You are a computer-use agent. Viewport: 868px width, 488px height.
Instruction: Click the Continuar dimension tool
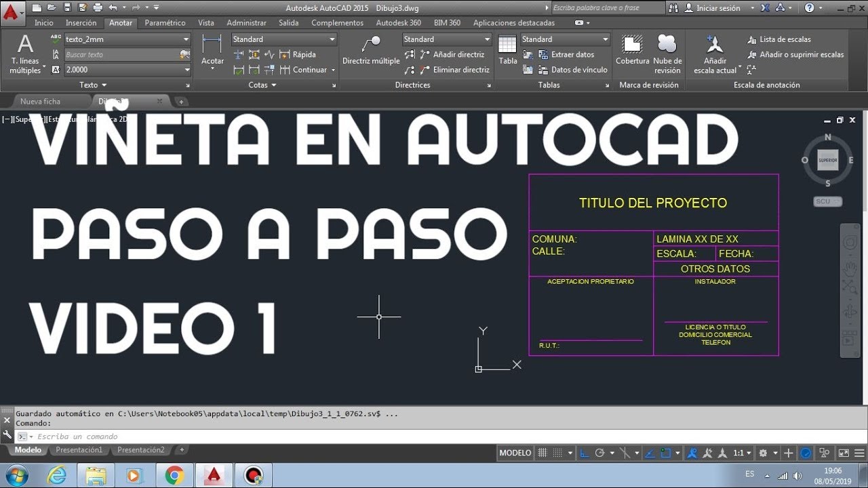303,70
